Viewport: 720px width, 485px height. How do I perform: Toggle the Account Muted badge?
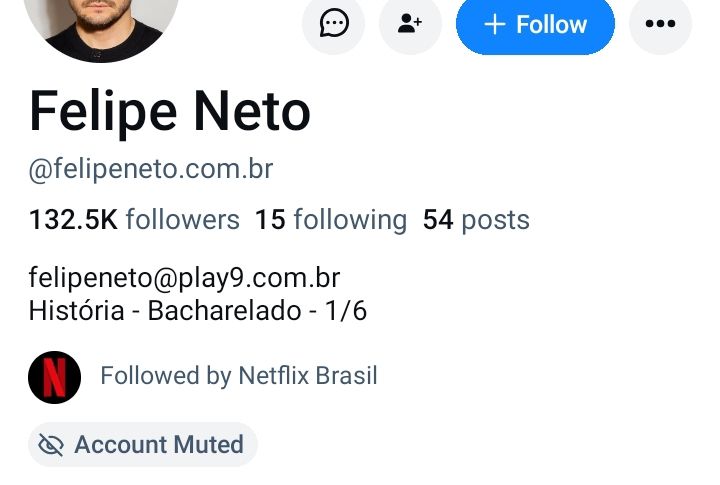(143, 445)
